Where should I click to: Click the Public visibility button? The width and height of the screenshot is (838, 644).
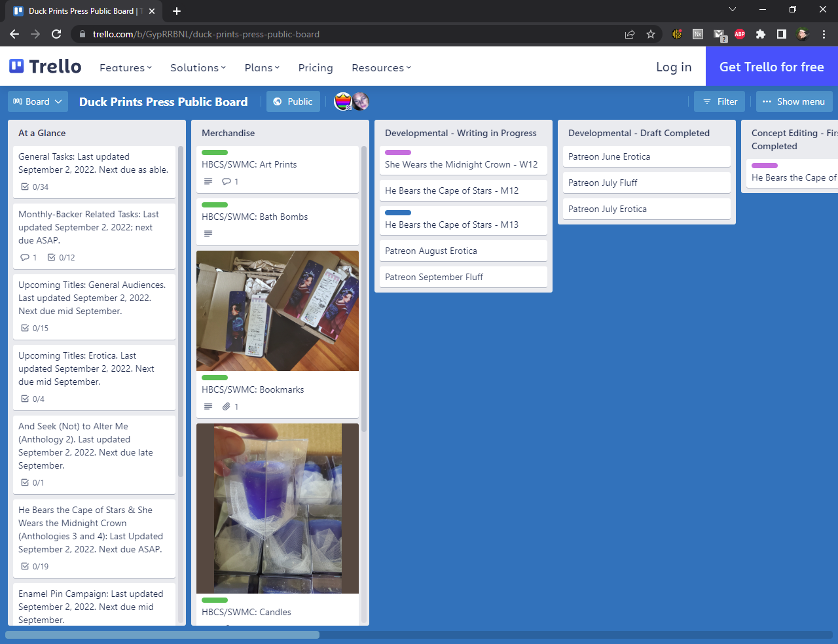coord(293,101)
